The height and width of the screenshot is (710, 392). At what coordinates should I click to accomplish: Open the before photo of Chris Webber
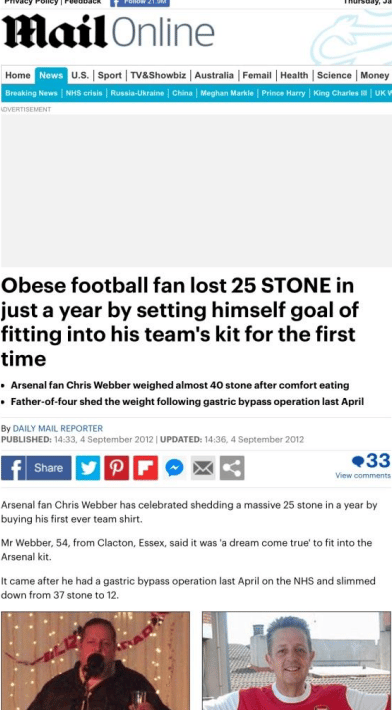[x=96, y=661]
